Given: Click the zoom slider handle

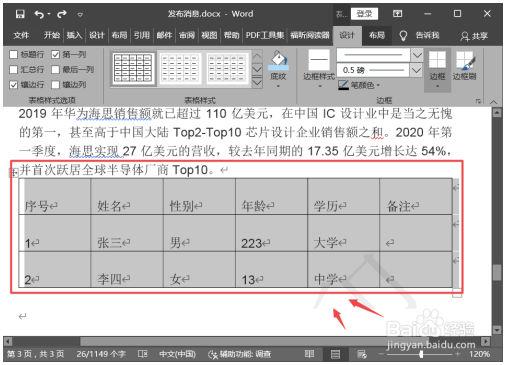Looking at the screenshot, I should [422, 354].
